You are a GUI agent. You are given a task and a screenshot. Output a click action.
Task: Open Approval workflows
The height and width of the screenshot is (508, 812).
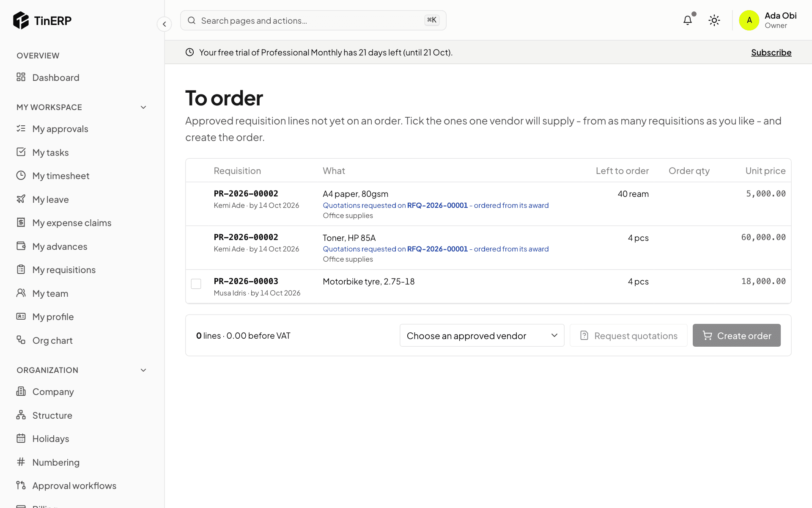click(x=74, y=486)
